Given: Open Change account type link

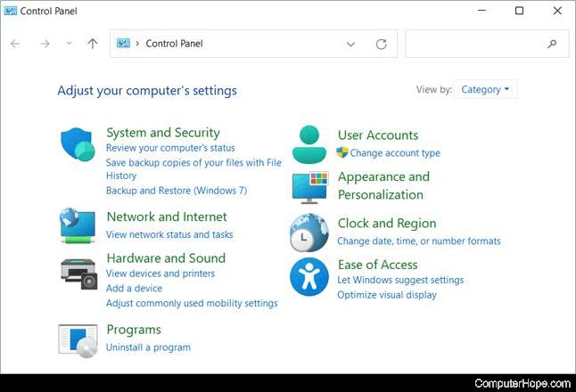Looking at the screenshot, I should (x=395, y=153).
